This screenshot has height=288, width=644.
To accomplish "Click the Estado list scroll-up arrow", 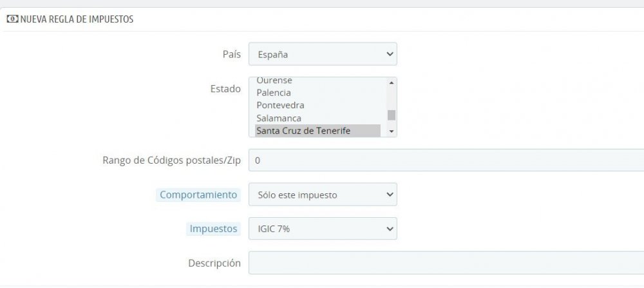I will point(391,82).
